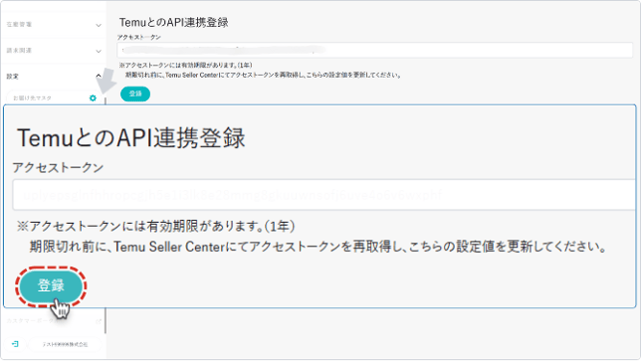Click the teal logout icon in sidebar footer
641x364 pixels.
(x=15, y=344)
